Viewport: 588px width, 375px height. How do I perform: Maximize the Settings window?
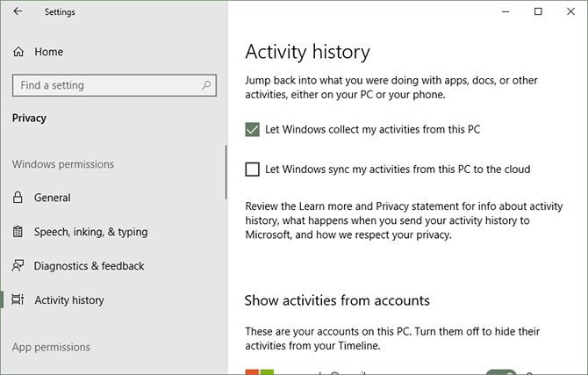tap(538, 11)
